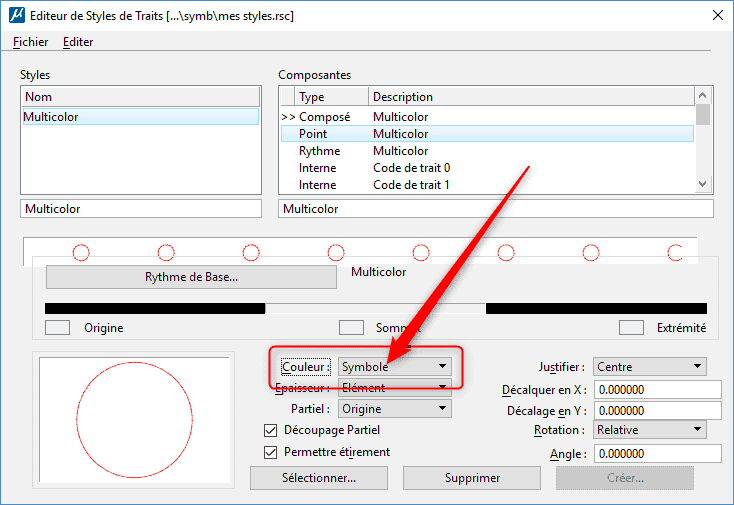
Task: Toggle the Origine symbol box
Action: click(58, 327)
